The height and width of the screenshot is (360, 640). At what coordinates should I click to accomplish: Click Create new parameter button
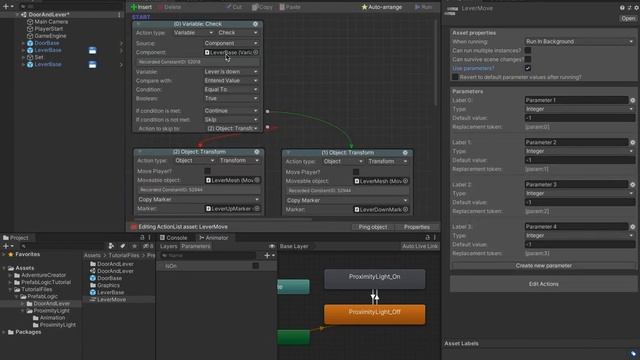(x=543, y=266)
